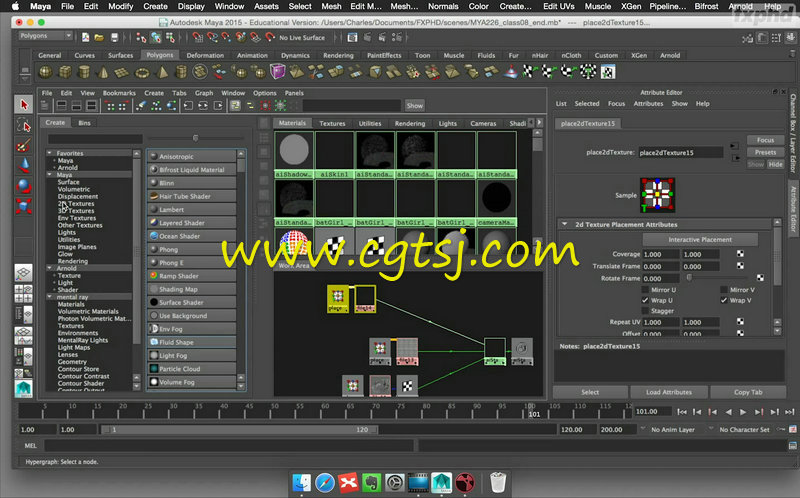The width and height of the screenshot is (800, 498).
Task: Create a polygon cube from shelf
Action: (x=65, y=72)
